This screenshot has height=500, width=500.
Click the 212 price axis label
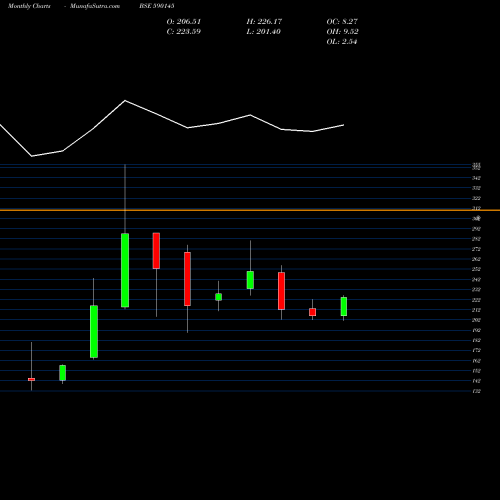click(476, 310)
